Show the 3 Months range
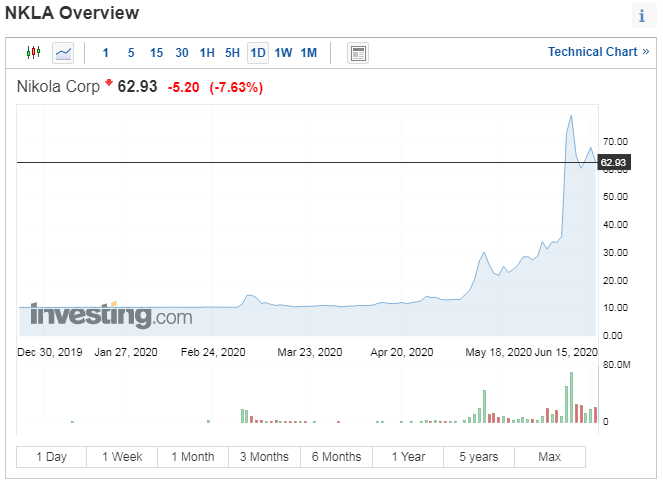Viewport: 663px width, 490px height. (x=264, y=457)
